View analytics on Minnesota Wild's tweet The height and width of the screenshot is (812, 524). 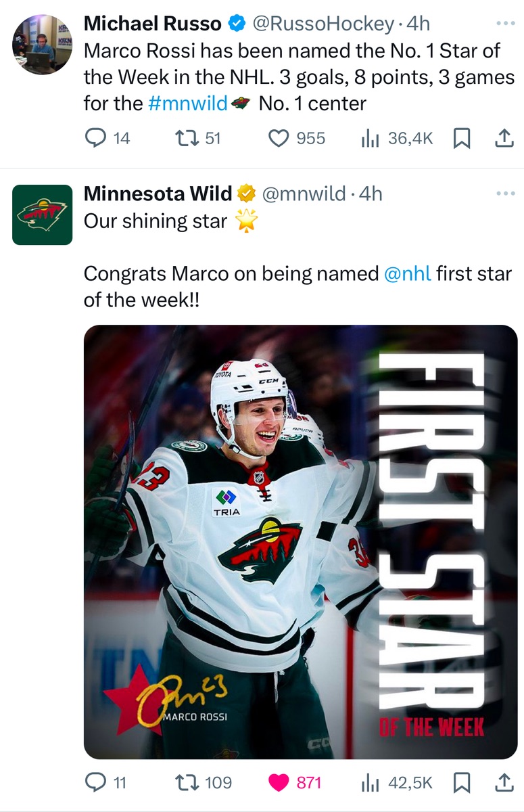[369, 783]
